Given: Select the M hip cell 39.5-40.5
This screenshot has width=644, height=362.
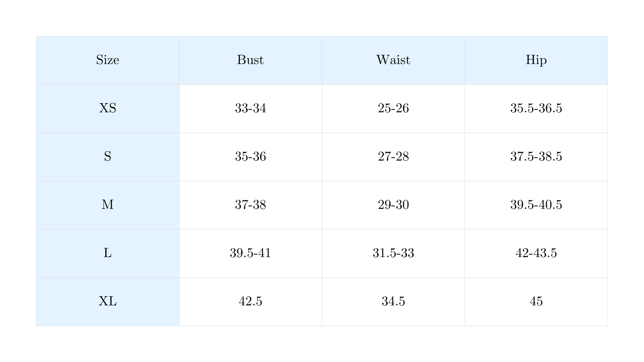Looking at the screenshot, I should coord(536,205).
